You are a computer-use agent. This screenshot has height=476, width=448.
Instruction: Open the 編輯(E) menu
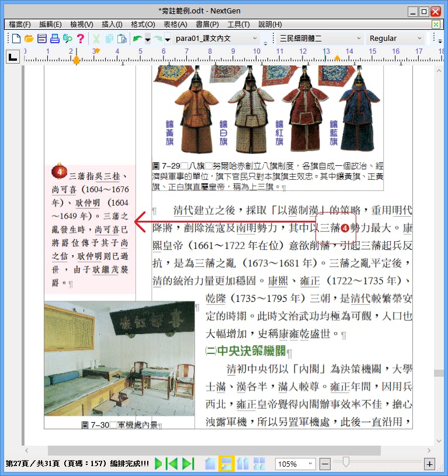click(50, 25)
